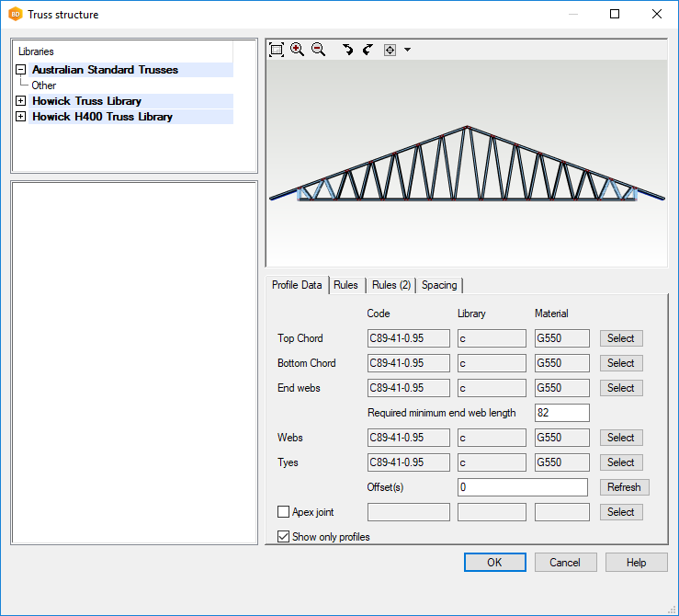Screen dimensions: 679x616
Task: Rotate the truss view counterclockwise
Action: tap(347, 50)
